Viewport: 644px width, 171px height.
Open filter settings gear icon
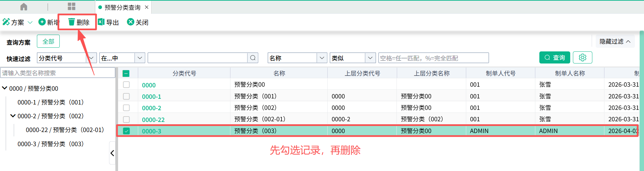click(x=582, y=57)
